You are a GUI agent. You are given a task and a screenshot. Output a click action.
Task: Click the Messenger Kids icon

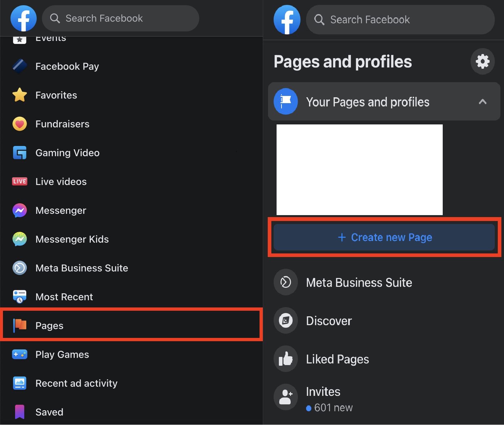(20, 239)
